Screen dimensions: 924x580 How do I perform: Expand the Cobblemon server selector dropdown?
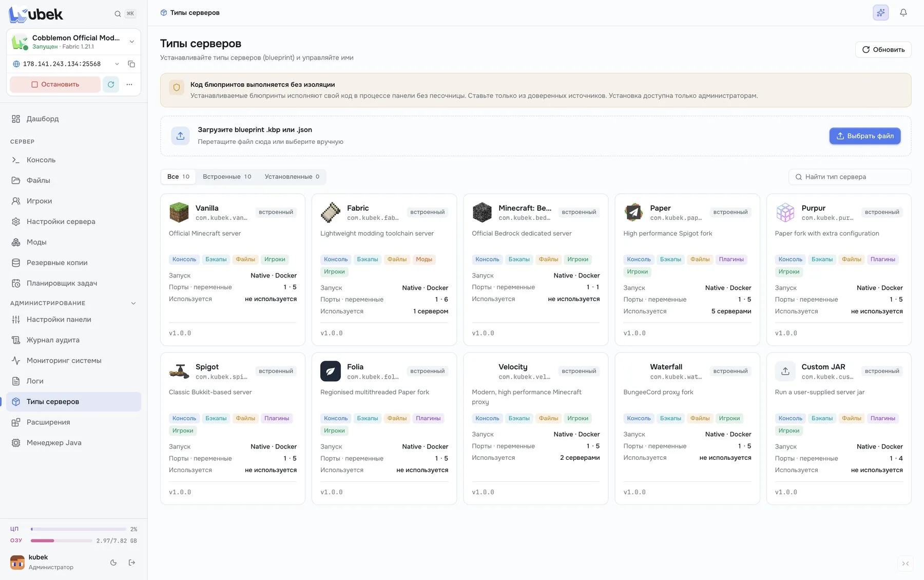[132, 42]
